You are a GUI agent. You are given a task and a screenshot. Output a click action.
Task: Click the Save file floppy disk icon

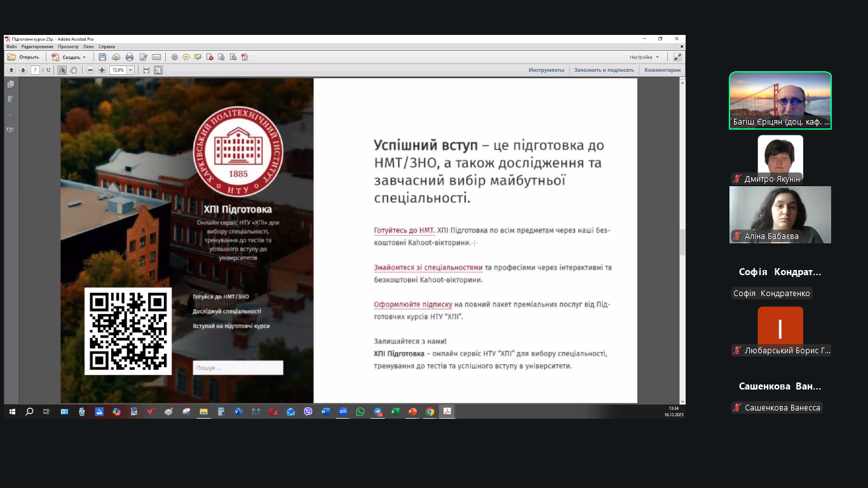click(x=102, y=57)
